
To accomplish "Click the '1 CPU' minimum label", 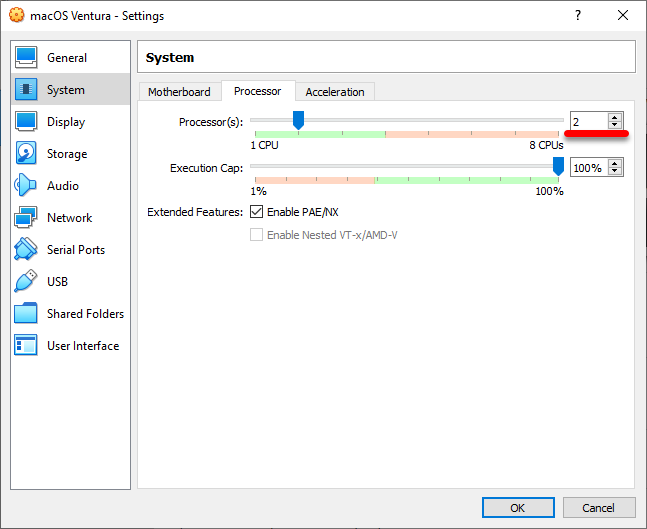I will (x=264, y=145).
